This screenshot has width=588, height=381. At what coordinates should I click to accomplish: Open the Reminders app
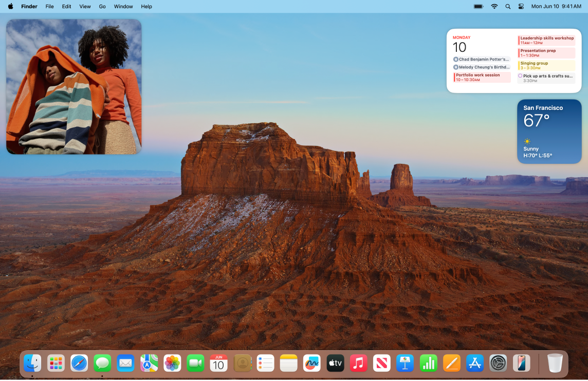[265, 363]
